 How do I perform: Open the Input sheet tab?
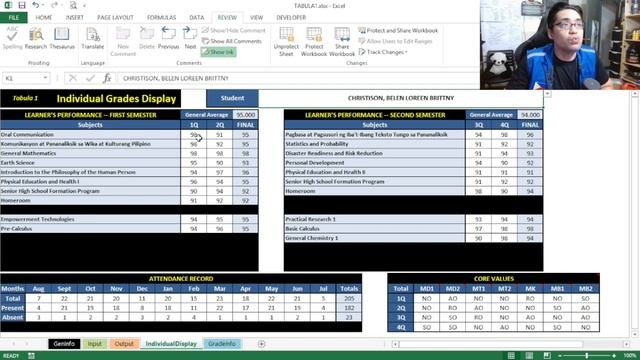click(95, 344)
